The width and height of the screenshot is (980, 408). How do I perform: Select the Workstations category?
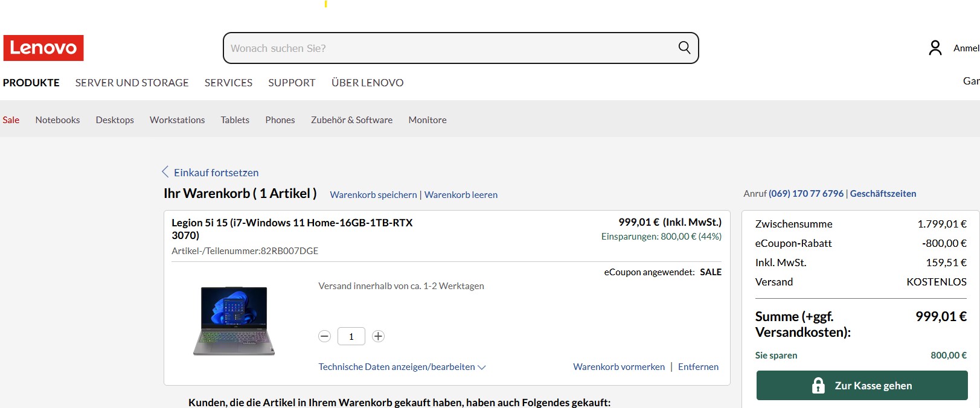point(178,120)
